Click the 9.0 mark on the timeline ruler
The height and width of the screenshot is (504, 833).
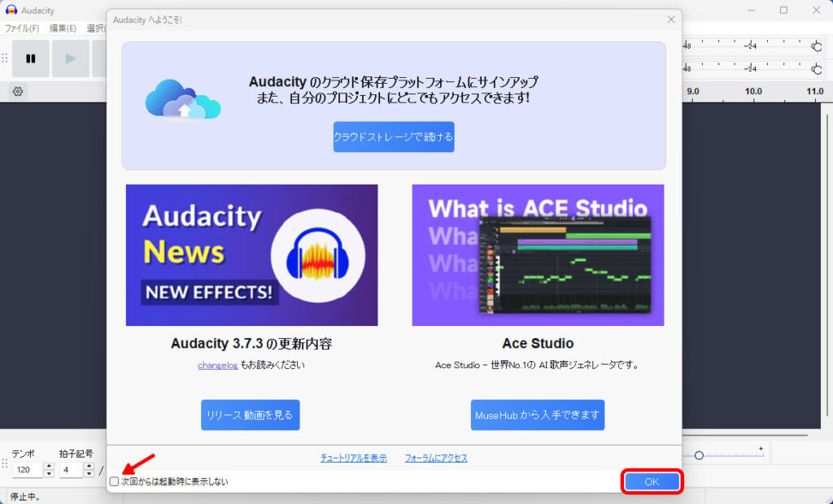(x=693, y=91)
